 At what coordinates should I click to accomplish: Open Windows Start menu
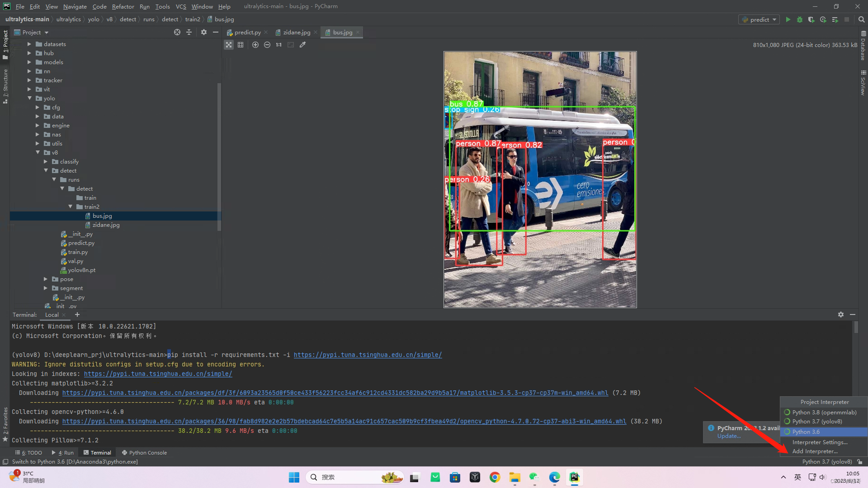[294, 477]
